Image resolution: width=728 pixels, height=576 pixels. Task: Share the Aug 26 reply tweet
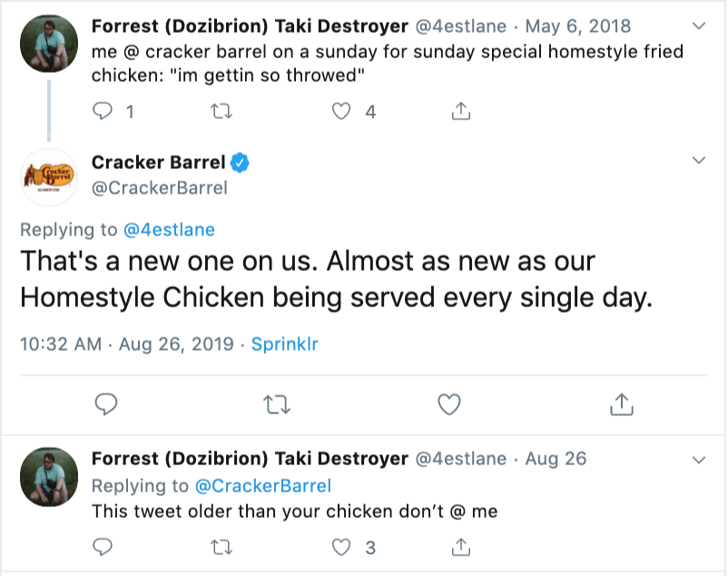(x=460, y=547)
